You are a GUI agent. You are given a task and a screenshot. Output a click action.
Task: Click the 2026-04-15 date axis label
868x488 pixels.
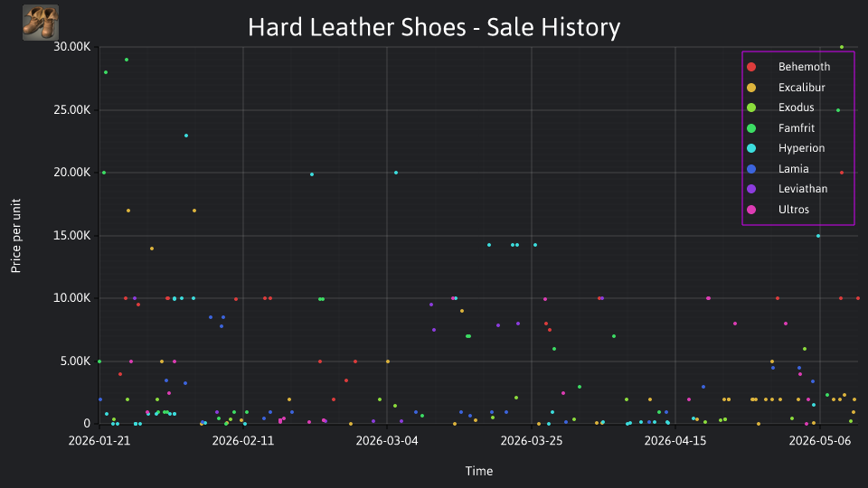[675, 441]
